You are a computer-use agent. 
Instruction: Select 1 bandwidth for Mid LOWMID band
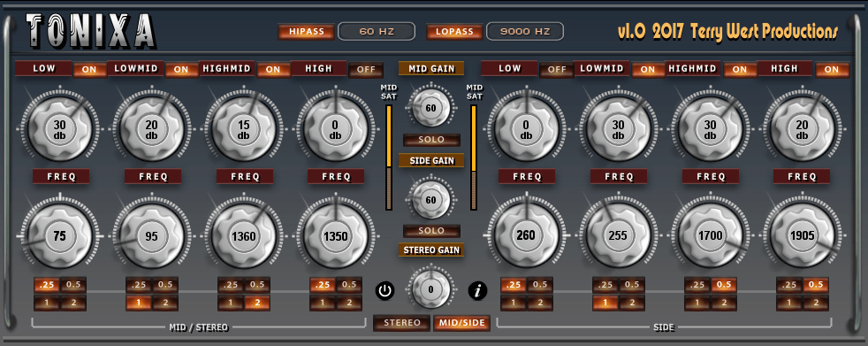tap(139, 304)
